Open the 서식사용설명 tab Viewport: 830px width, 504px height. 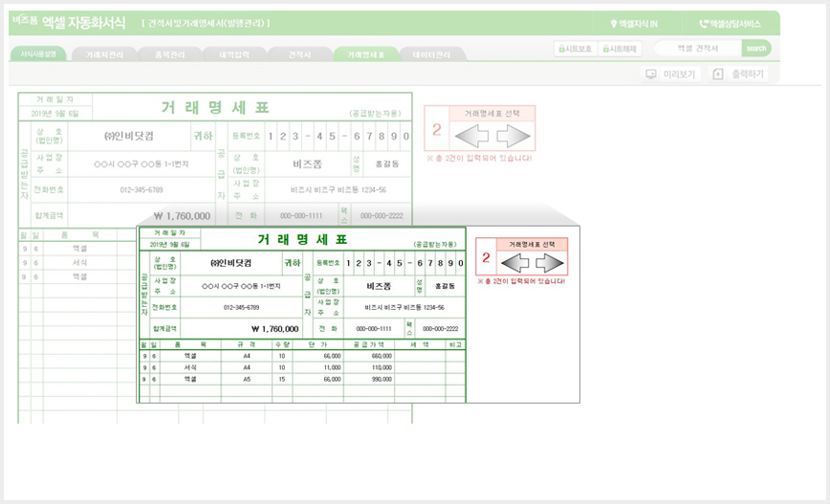point(38,54)
